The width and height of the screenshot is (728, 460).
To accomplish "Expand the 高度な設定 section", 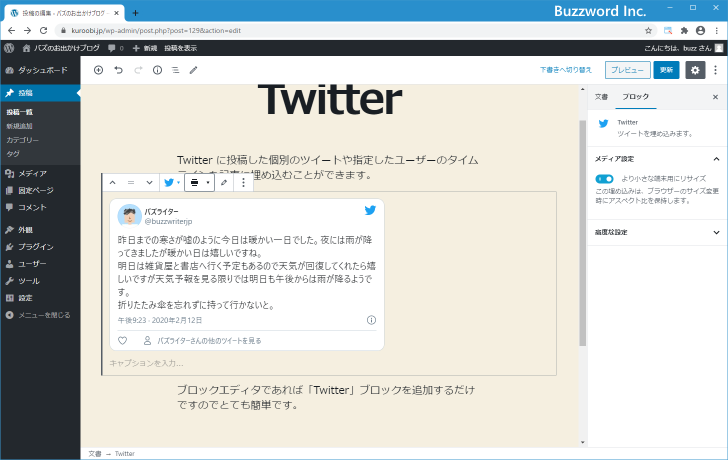I will 657,232.
